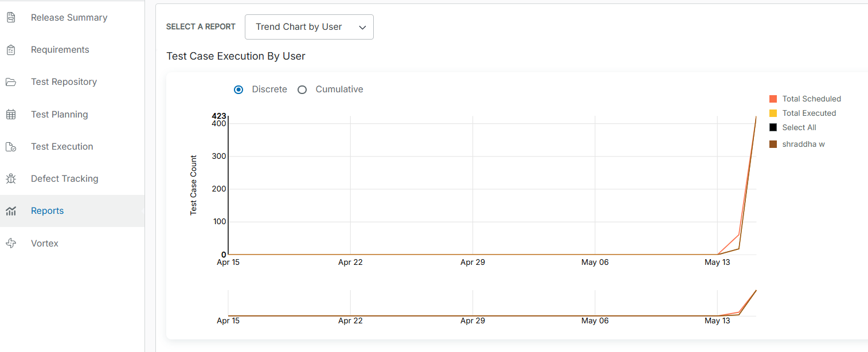Click the Vortex icon in sidebar
The image size is (868, 352).
click(x=11, y=244)
